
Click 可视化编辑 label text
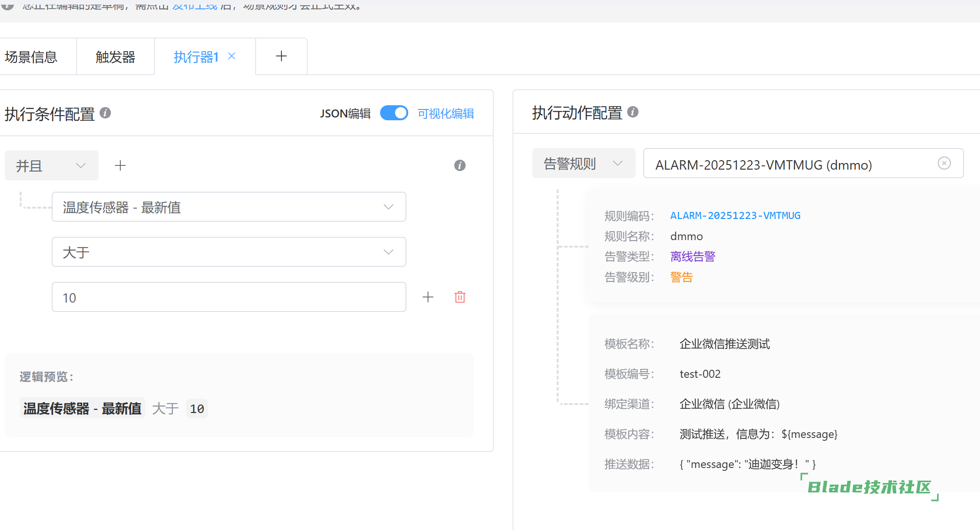(445, 114)
